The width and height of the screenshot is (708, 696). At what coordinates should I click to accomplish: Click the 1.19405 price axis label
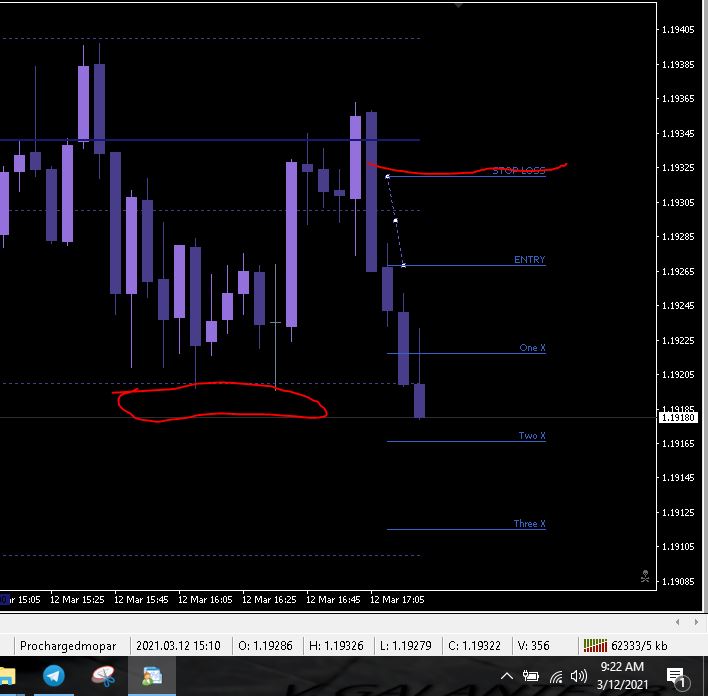pyautogui.click(x=678, y=30)
